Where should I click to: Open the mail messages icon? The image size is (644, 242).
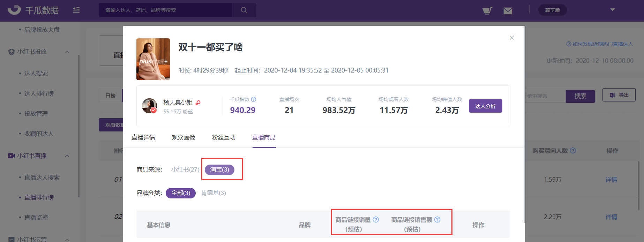[508, 11]
